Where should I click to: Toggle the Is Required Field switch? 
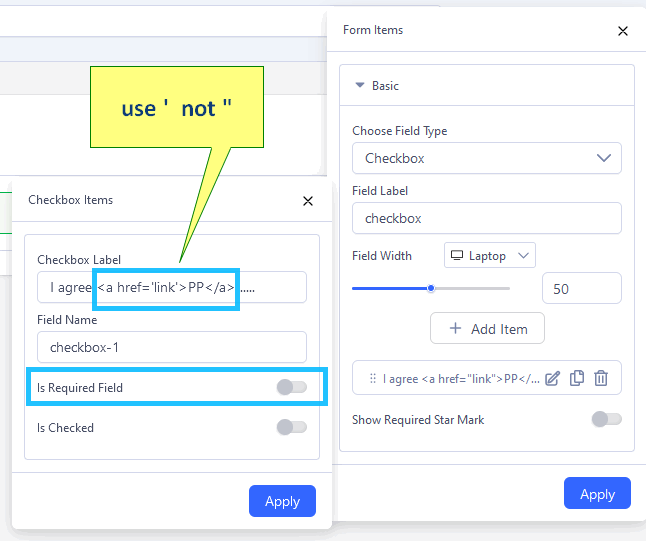[291, 387]
